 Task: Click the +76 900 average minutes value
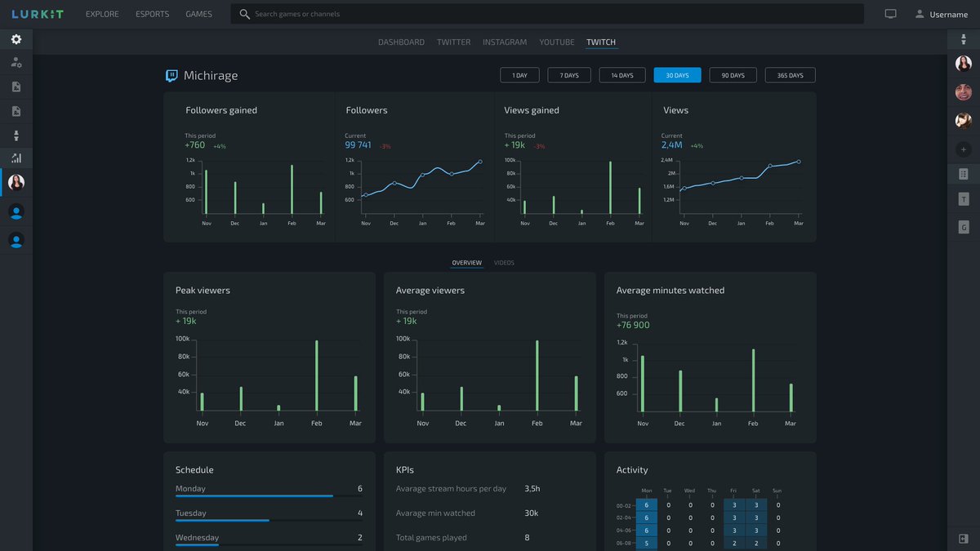(633, 325)
